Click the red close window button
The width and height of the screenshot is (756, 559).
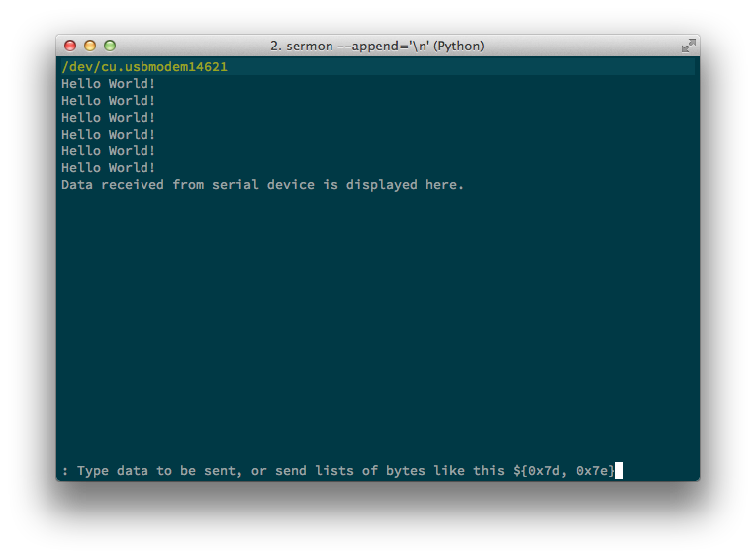[70, 46]
